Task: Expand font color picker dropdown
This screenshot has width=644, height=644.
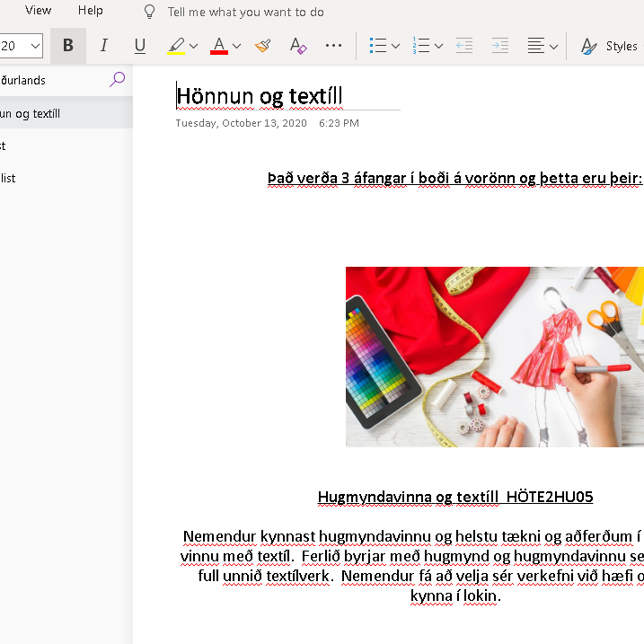Action: [x=237, y=46]
